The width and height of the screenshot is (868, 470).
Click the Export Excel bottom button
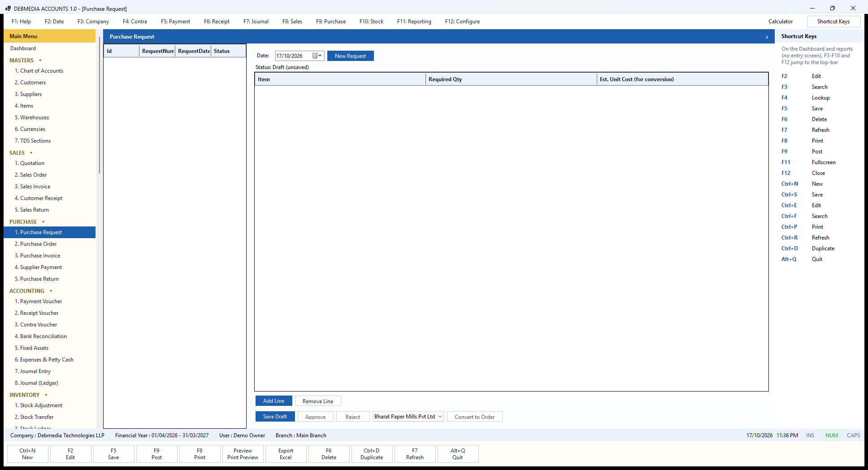pyautogui.click(x=286, y=454)
